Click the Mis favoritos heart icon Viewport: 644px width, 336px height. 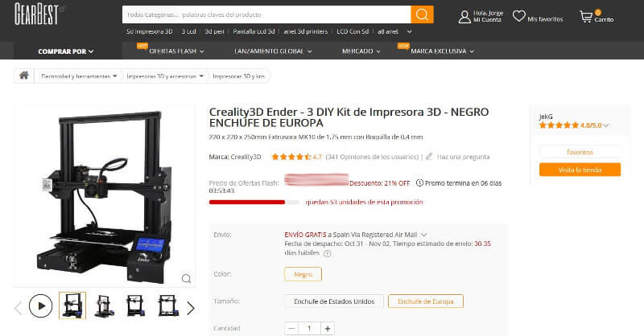(x=518, y=16)
